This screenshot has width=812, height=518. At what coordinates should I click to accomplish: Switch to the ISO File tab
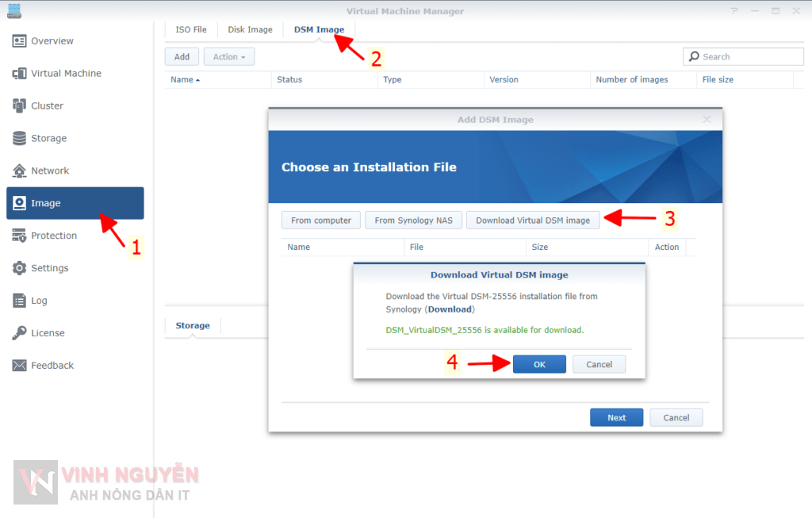(x=191, y=30)
